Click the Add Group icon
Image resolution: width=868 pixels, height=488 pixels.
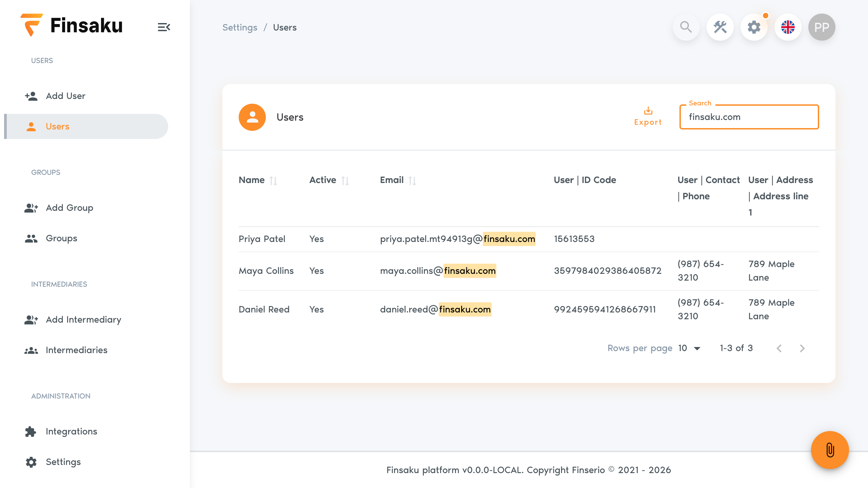(31, 208)
